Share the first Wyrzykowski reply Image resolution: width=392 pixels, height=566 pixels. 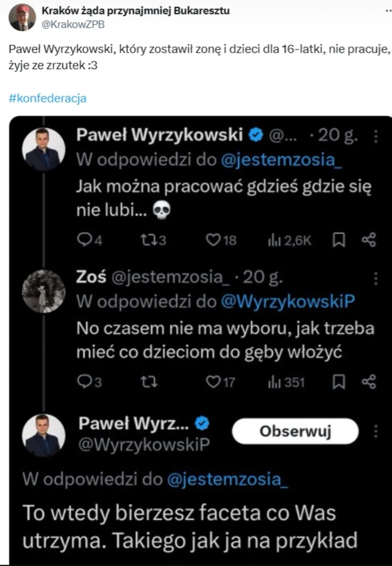(x=369, y=240)
